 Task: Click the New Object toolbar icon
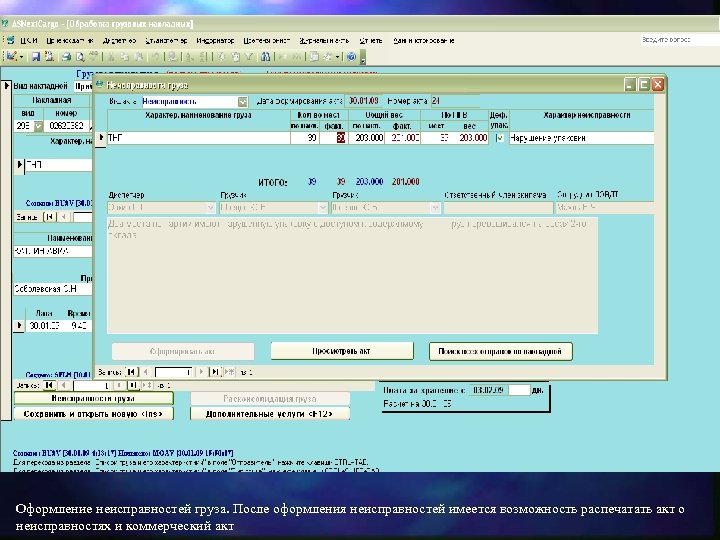[328, 56]
